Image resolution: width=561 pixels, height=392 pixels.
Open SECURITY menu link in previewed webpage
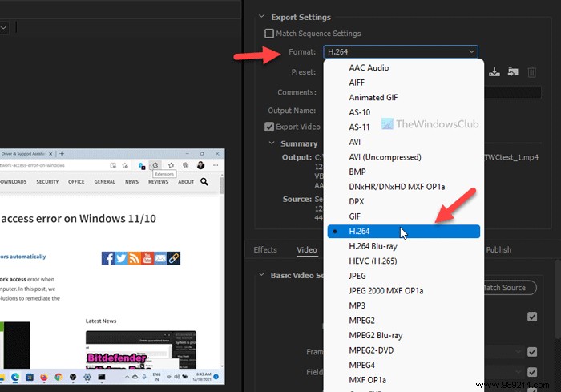(x=47, y=182)
